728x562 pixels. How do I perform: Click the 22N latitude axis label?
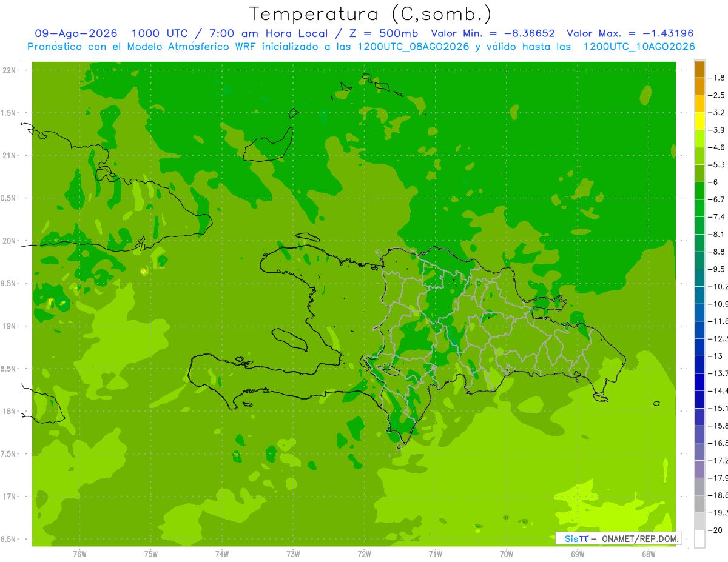point(10,70)
